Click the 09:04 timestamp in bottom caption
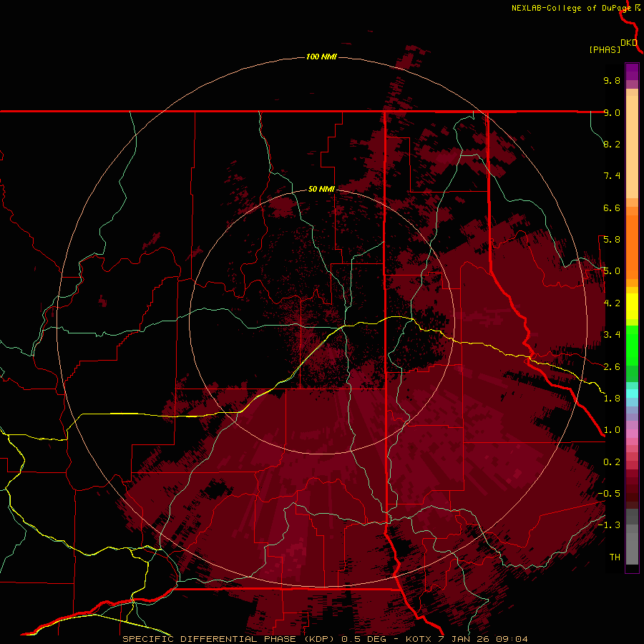 point(512,639)
